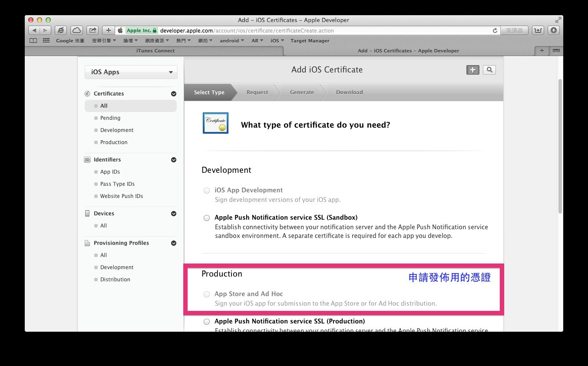Switch to Add – iOS Certificates tab
This screenshot has width=588, height=366.
point(408,51)
